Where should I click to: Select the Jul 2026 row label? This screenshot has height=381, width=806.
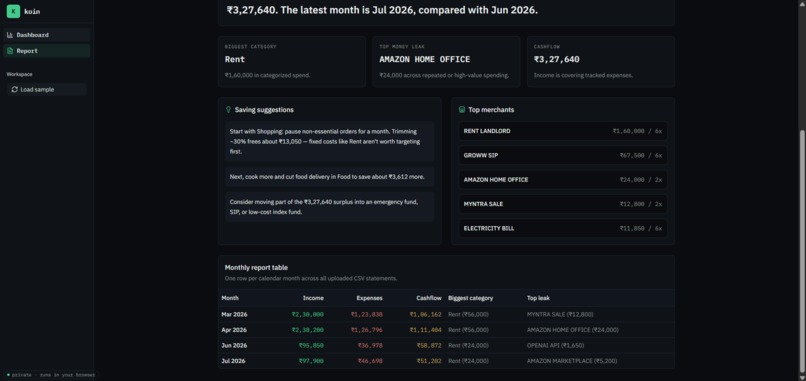[233, 361]
